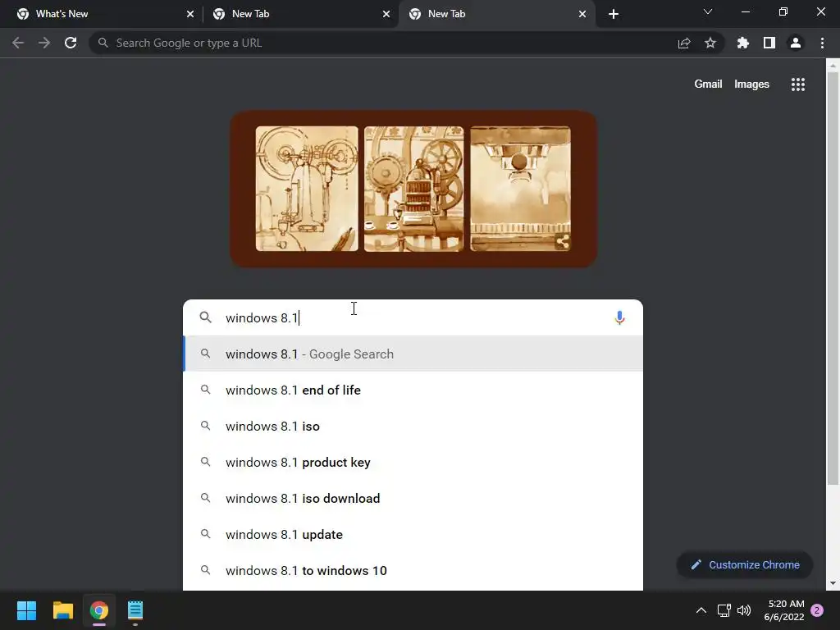Screen dimensions: 840x630
Task: Open File Explorer from taskbar
Action: click(62, 610)
